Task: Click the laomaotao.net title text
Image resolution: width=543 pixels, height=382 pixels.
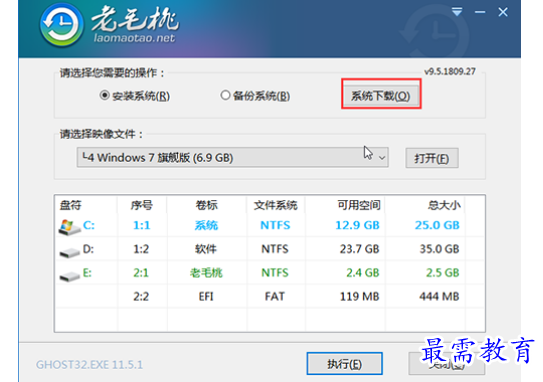Action: [x=134, y=38]
